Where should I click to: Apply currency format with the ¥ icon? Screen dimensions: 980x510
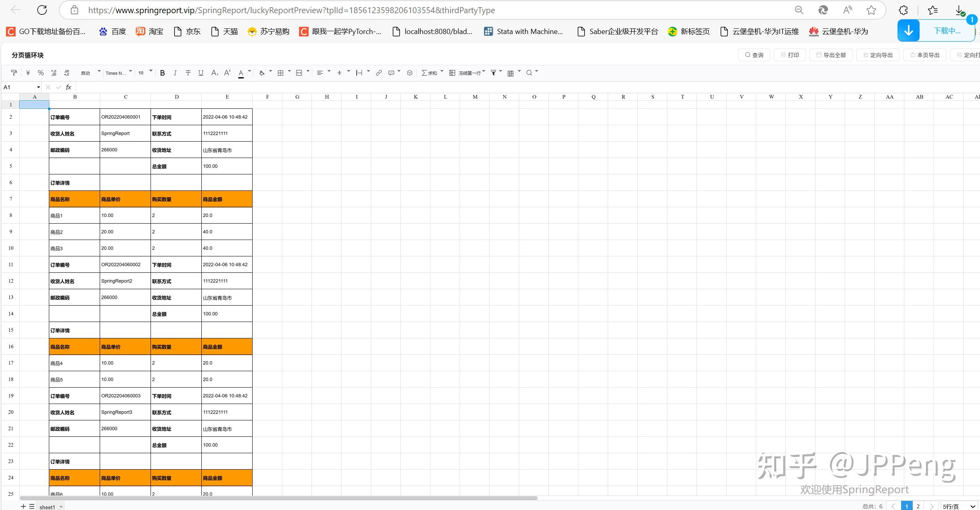(28, 73)
